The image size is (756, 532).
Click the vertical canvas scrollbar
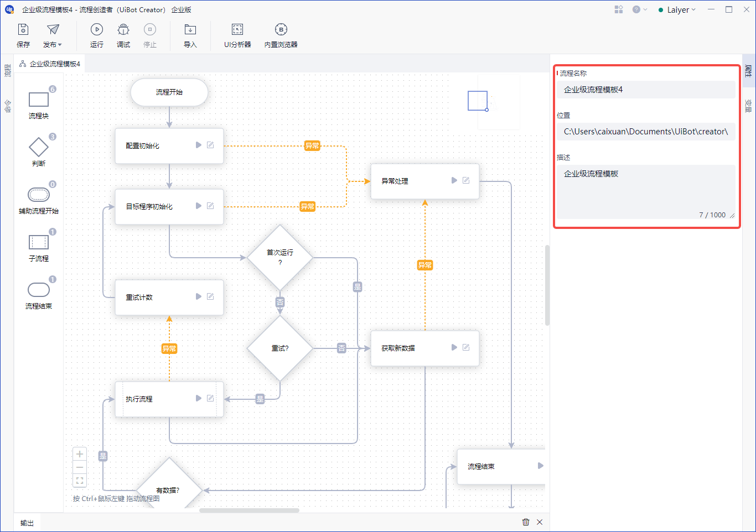[547, 285]
